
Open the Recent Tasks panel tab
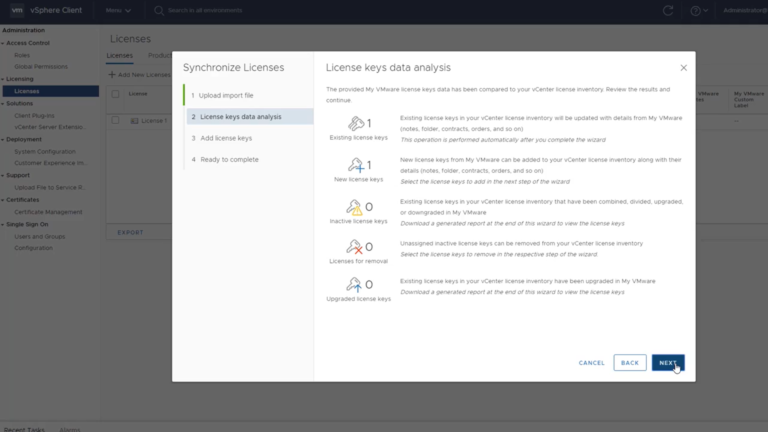(x=24, y=429)
